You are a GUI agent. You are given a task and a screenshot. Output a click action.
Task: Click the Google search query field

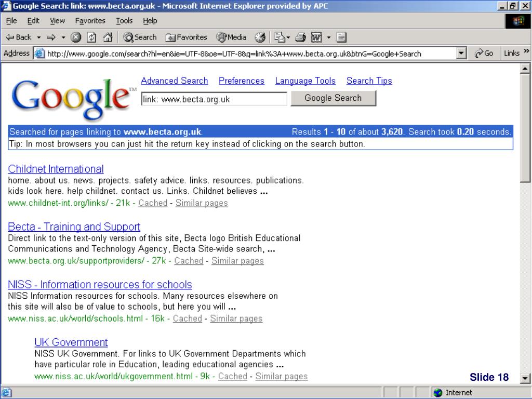(214, 99)
